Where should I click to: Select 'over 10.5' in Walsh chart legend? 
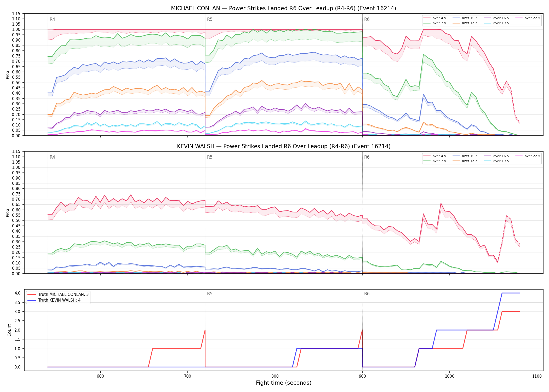click(x=465, y=156)
